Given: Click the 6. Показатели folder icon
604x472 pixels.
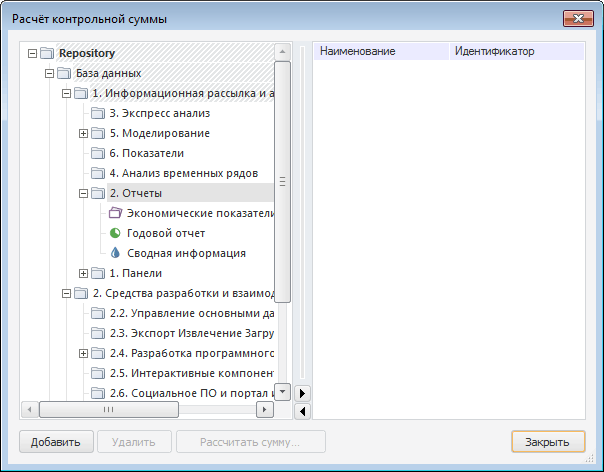Looking at the screenshot, I should (x=98, y=153).
